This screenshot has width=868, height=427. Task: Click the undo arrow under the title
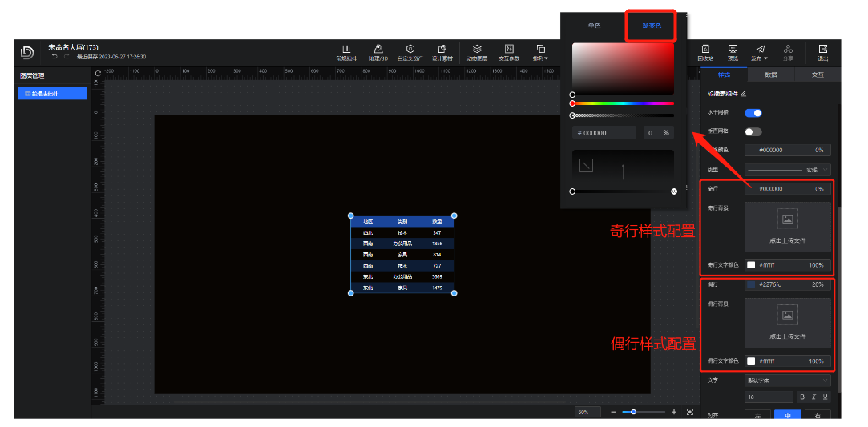pyautogui.click(x=55, y=57)
